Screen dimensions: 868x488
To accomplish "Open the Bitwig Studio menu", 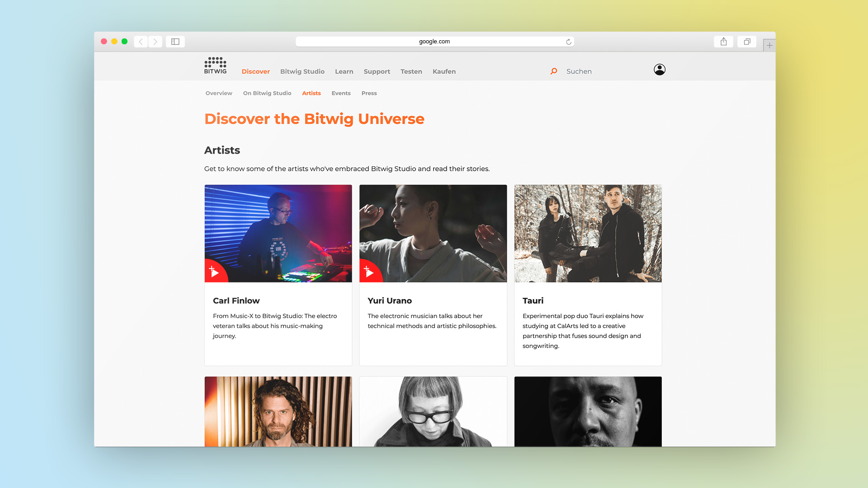I will coord(302,71).
